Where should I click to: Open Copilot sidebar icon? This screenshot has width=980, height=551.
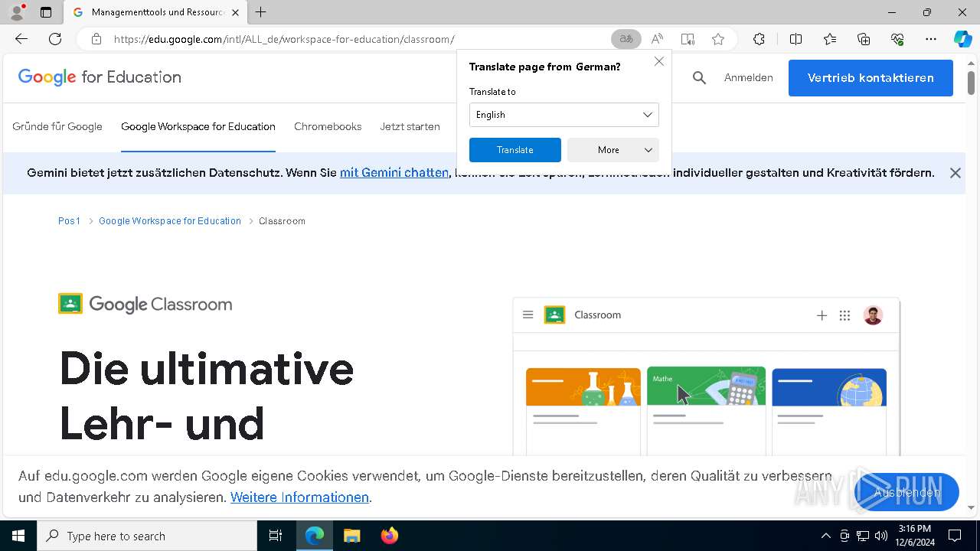962,39
